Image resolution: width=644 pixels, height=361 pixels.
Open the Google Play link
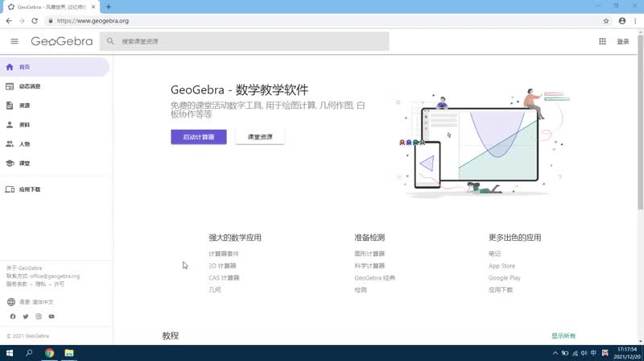click(x=505, y=278)
